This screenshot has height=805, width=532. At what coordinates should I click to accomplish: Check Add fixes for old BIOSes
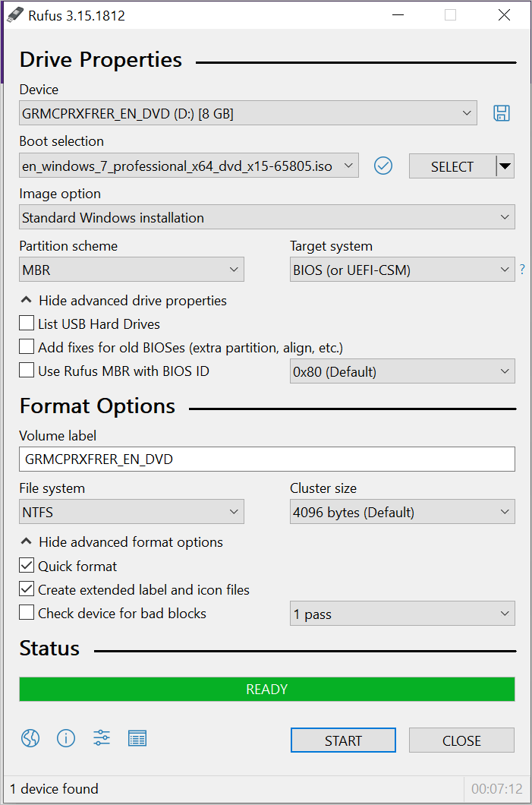(27, 347)
